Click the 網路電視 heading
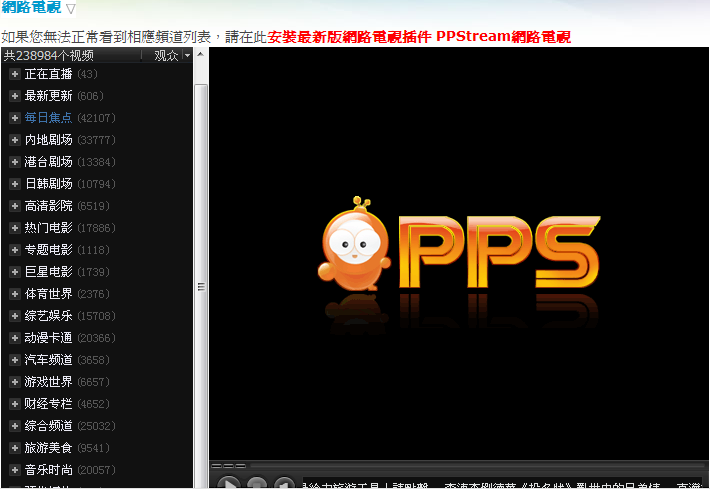Image resolution: width=710 pixels, height=489 pixels. tap(32, 7)
